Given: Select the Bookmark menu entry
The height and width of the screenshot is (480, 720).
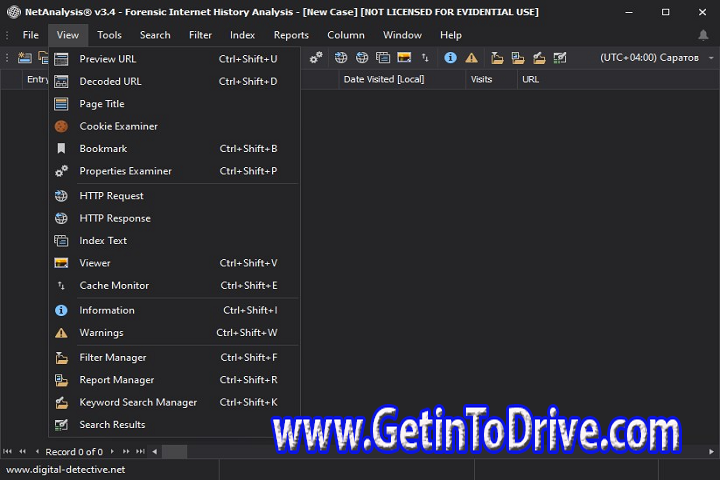Looking at the screenshot, I should [174, 149].
